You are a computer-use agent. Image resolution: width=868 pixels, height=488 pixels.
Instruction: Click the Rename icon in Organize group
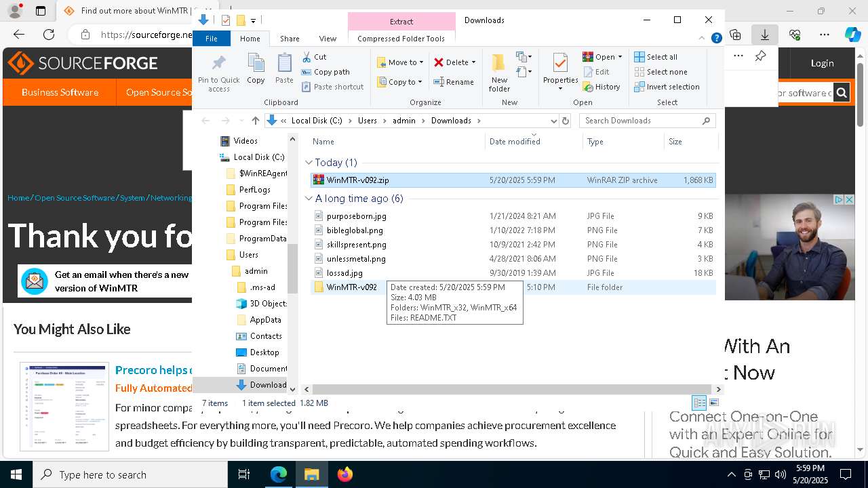coord(439,82)
